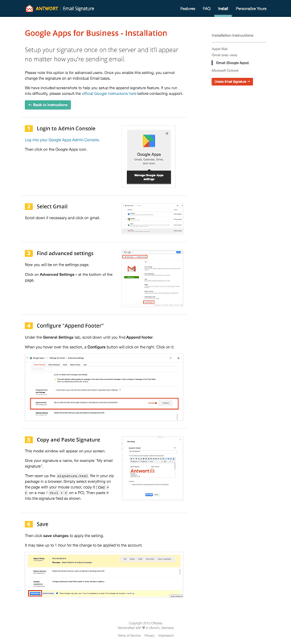Click the Google Apps colorful logo icon
291x644 pixels.
point(149,141)
